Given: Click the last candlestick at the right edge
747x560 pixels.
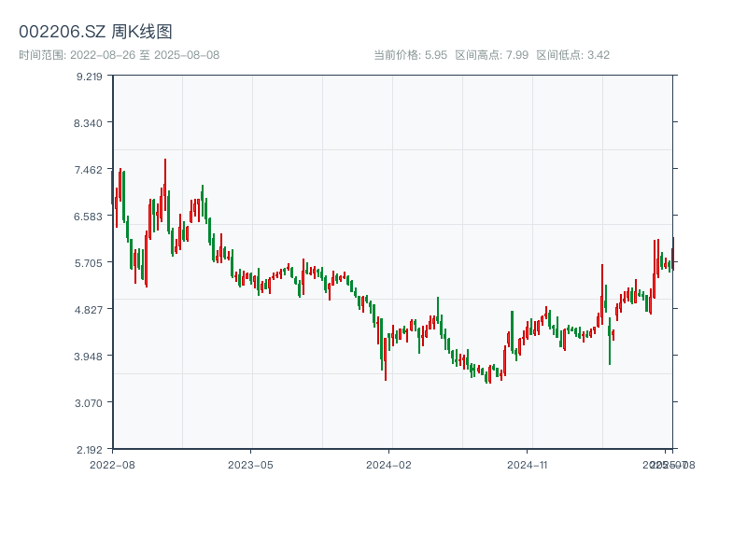Looking at the screenshot, I should pos(672,250).
